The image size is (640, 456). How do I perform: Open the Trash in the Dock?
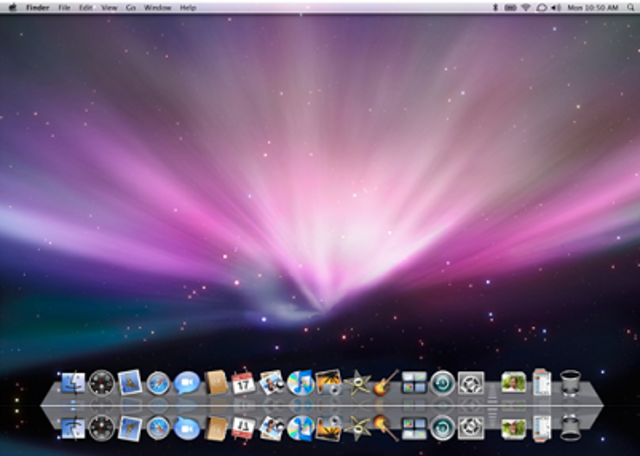pos(570,383)
